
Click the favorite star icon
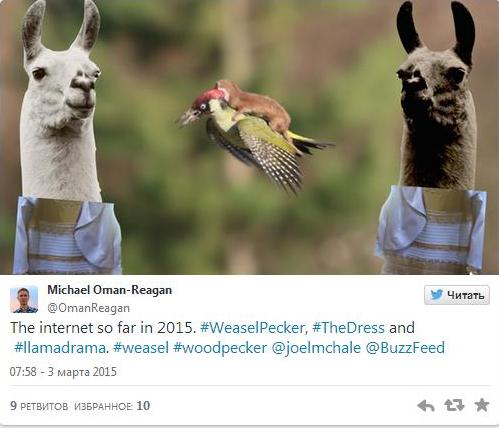pos(482,405)
